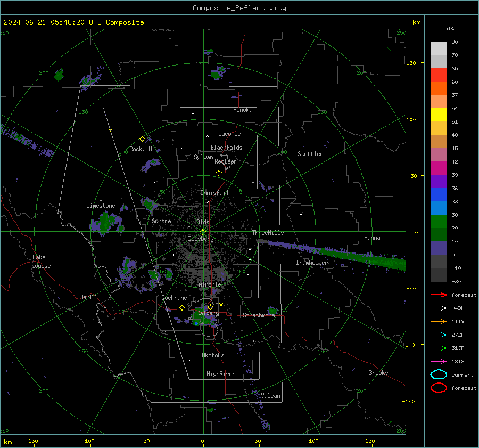The width and height of the screenshot is (479, 448).
Task: Click the yellow diamond at radar center
Action: pyautogui.click(x=203, y=232)
